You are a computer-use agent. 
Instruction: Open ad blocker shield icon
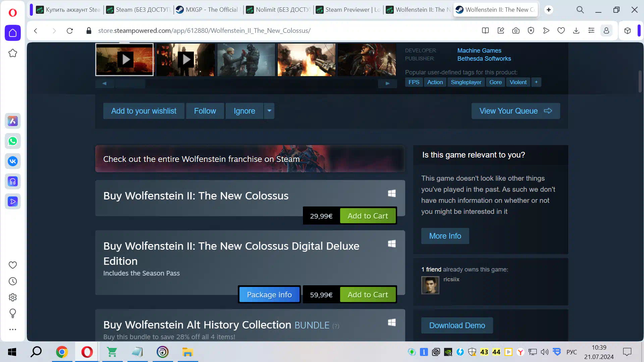(531, 31)
